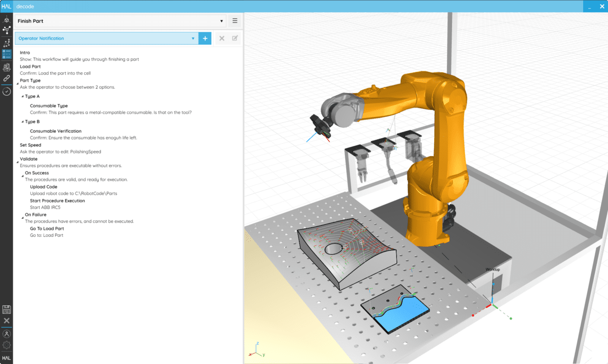
Task: Open the user account icon in the sidebar
Action: pyautogui.click(x=7, y=333)
